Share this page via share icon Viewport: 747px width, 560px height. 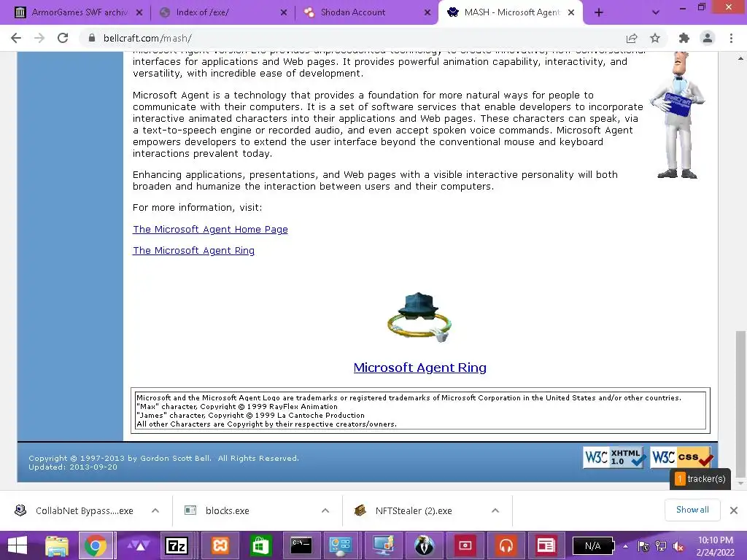[632, 38]
